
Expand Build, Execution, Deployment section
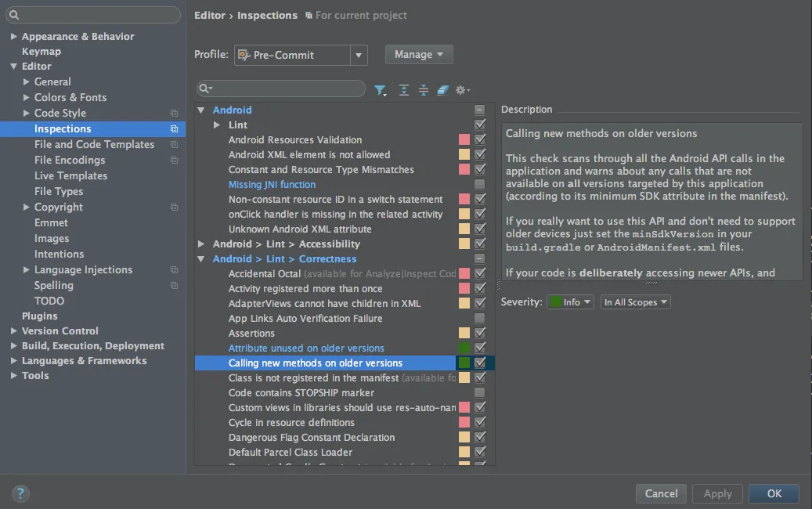pyautogui.click(x=13, y=345)
